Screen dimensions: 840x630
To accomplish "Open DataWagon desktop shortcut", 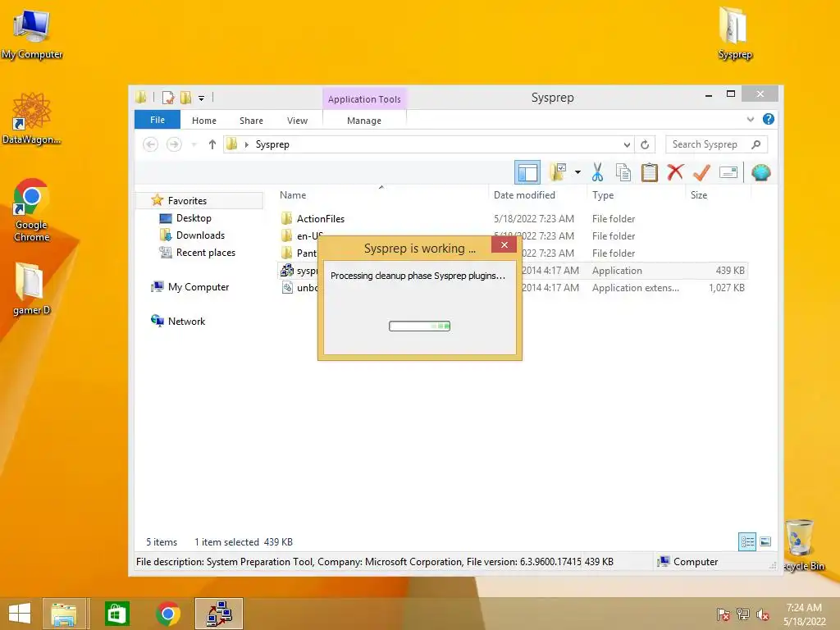I will 32,119.
